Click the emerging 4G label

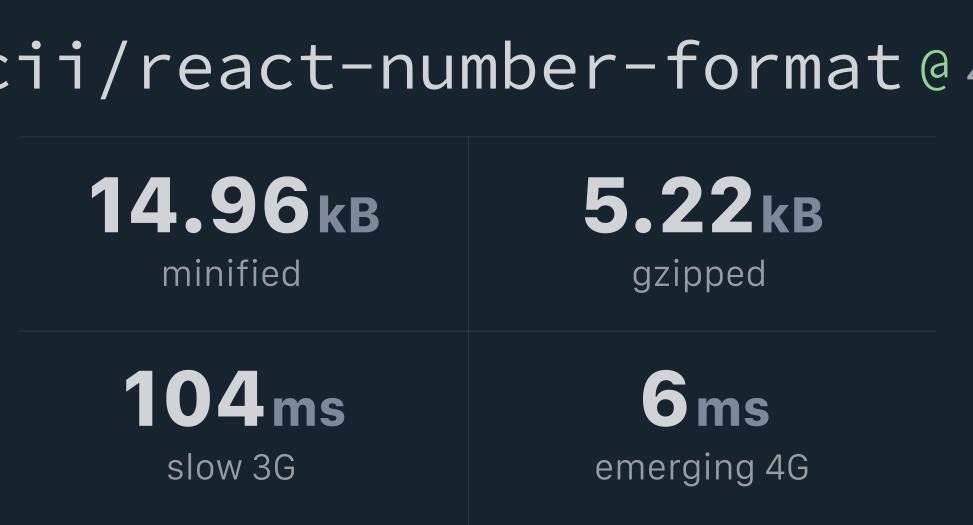(702, 469)
